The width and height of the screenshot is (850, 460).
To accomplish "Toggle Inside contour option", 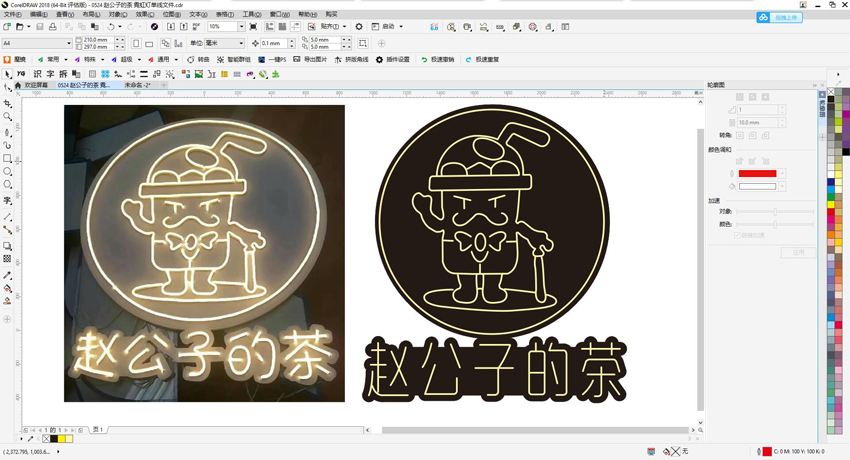I will point(752,96).
